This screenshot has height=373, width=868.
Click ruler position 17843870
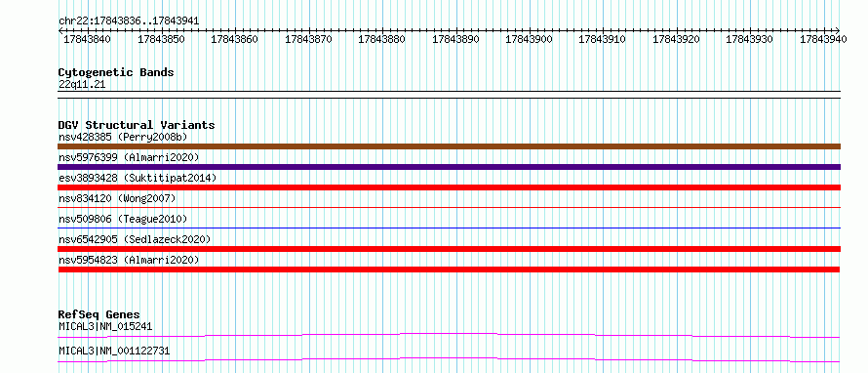[x=308, y=40]
